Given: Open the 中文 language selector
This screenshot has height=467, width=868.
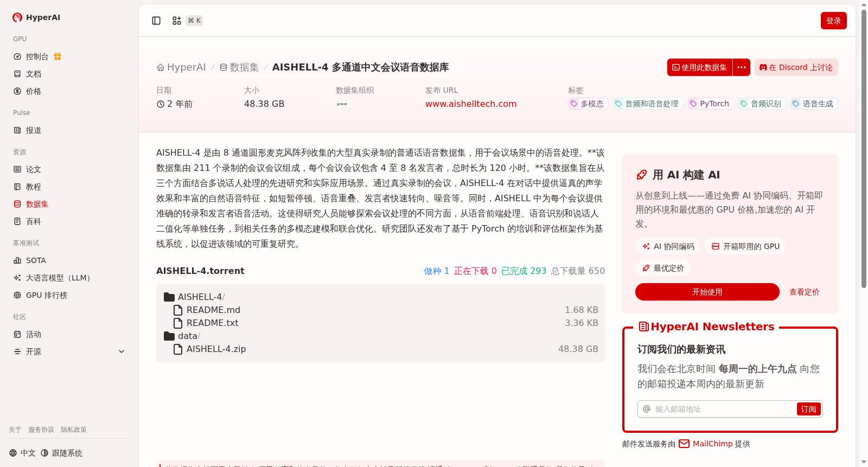Looking at the screenshot, I should (22, 453).
